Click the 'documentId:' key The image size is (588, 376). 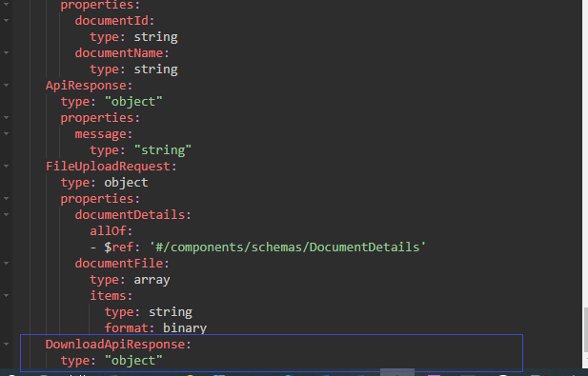tap(114, 21)
